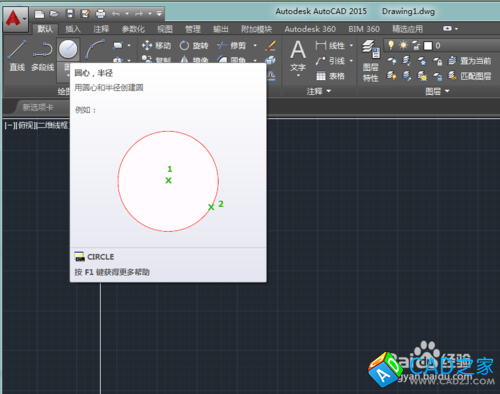Expand the Annotation (注释) panel dropdown
This screenshot has width=500, height=394.
click(319, 91)
